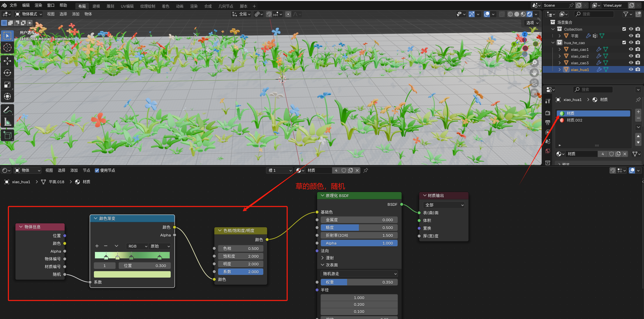Add a material slot with plus button
644x319 pixels.
638,111
